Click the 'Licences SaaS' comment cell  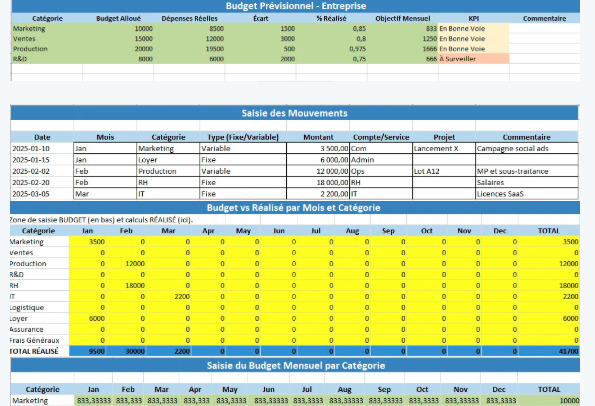(x=527, y=194)
